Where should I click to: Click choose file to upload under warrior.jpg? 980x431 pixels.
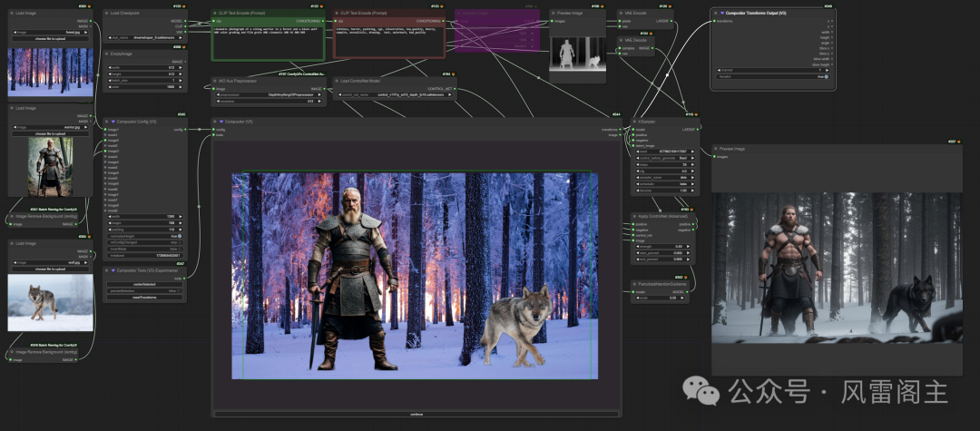click(51, 133)
